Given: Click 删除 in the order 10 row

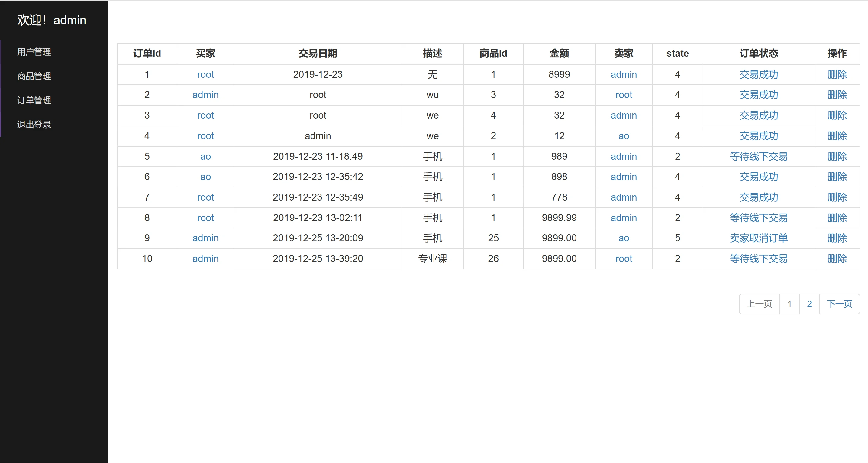Looking at the screenshot, I should [x=837, y=259].
